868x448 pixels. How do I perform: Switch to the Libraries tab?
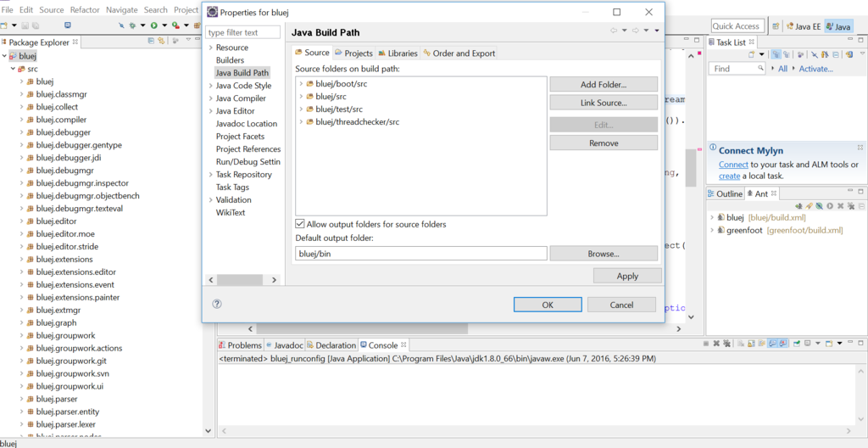click(x=398, y=53)
